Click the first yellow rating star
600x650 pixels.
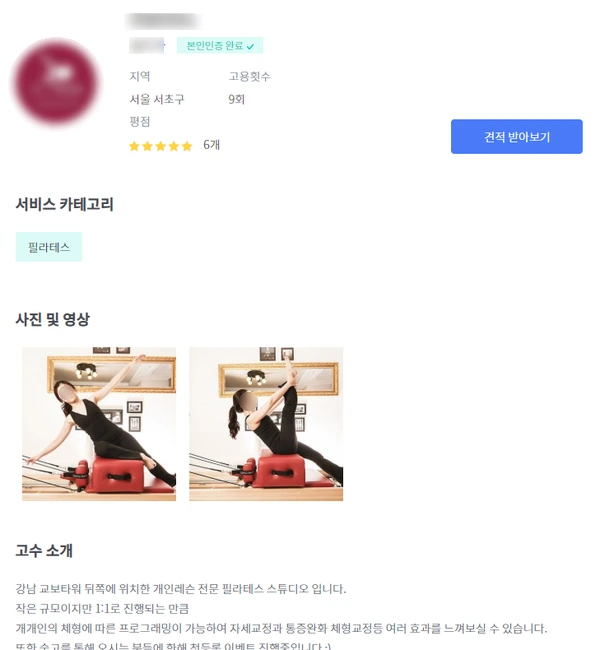(134, 146)
